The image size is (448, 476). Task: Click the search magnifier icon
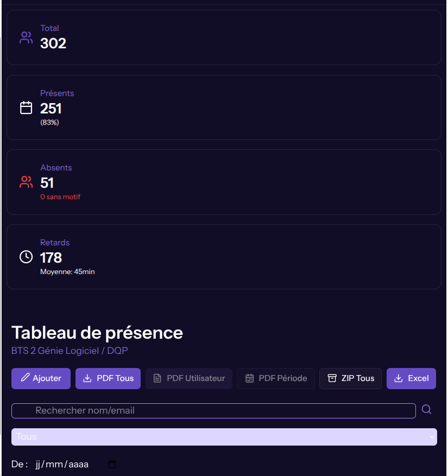click(426, 410)
